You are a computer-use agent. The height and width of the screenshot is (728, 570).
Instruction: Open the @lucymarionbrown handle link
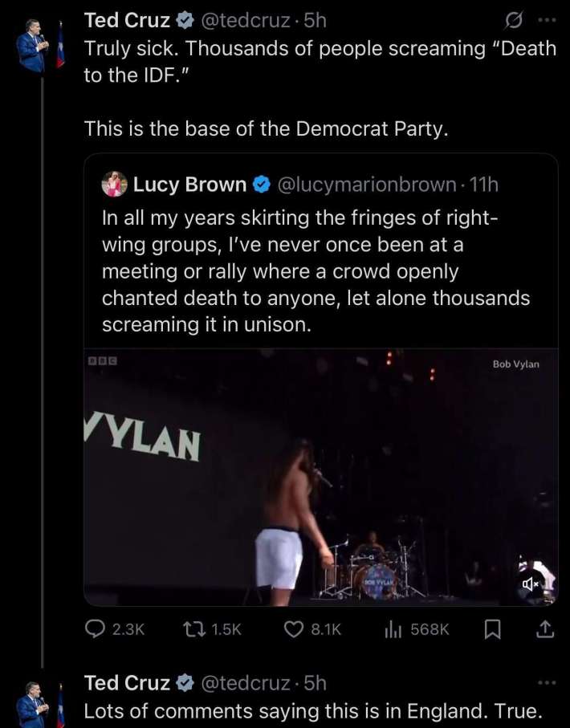(368, 185)
